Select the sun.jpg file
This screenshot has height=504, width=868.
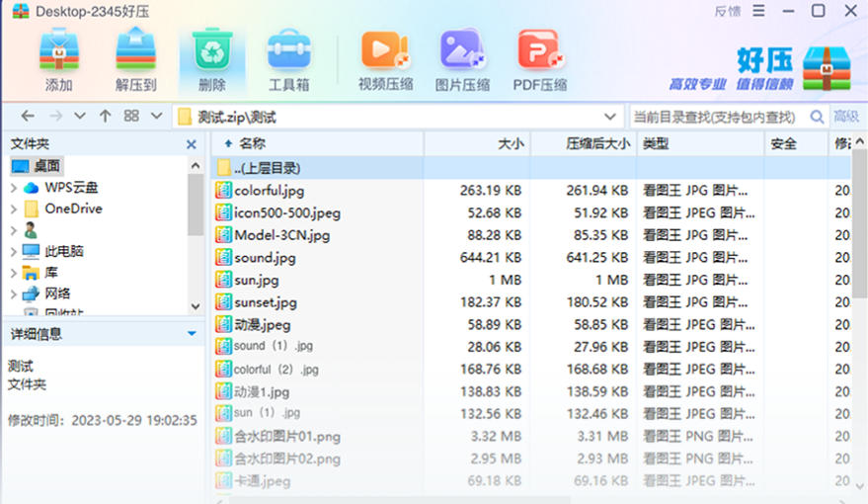[257, 281]
